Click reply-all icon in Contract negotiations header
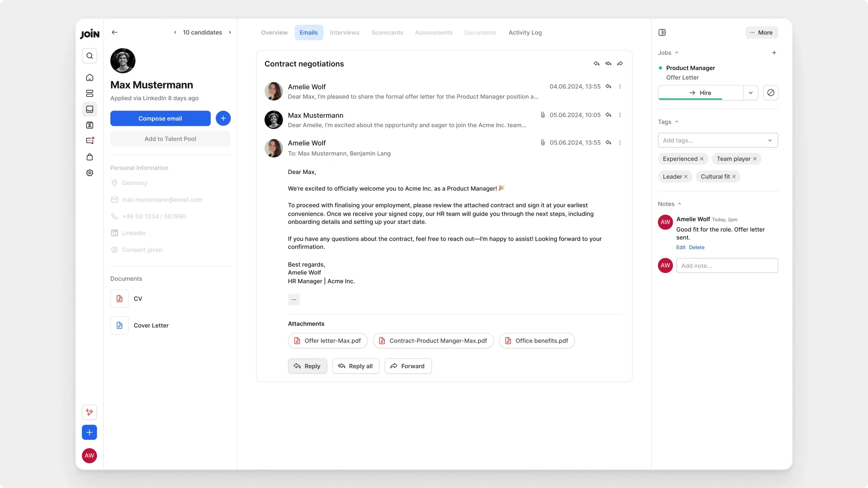Screen dimensions: 868x488 (x=608, y=64)
